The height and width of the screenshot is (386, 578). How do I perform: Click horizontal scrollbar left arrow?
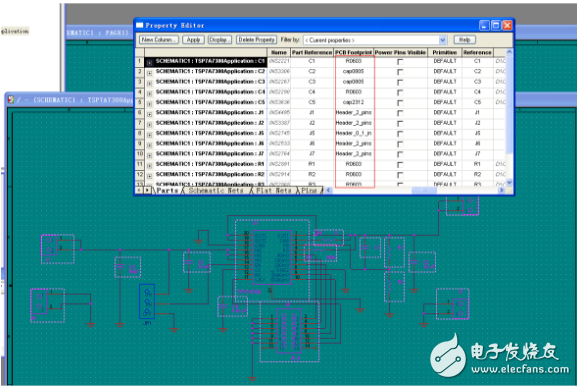[328, 190]
